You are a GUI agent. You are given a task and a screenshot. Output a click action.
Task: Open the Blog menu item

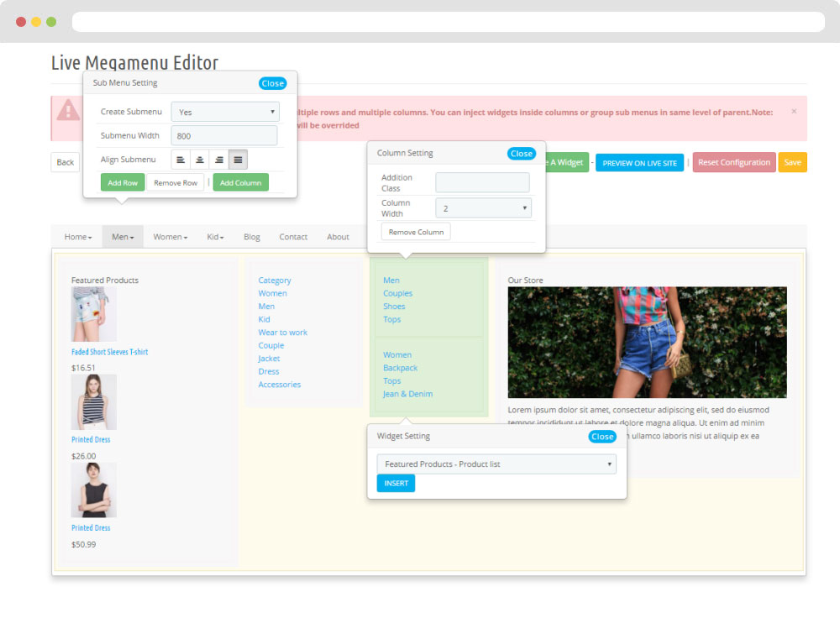(x=252, y=237)
